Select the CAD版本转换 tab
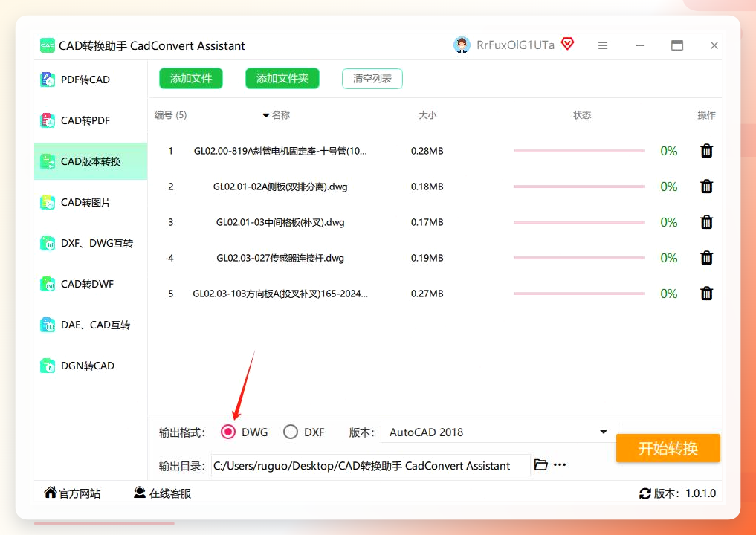The image size is (756, 535). click(91, 161)
